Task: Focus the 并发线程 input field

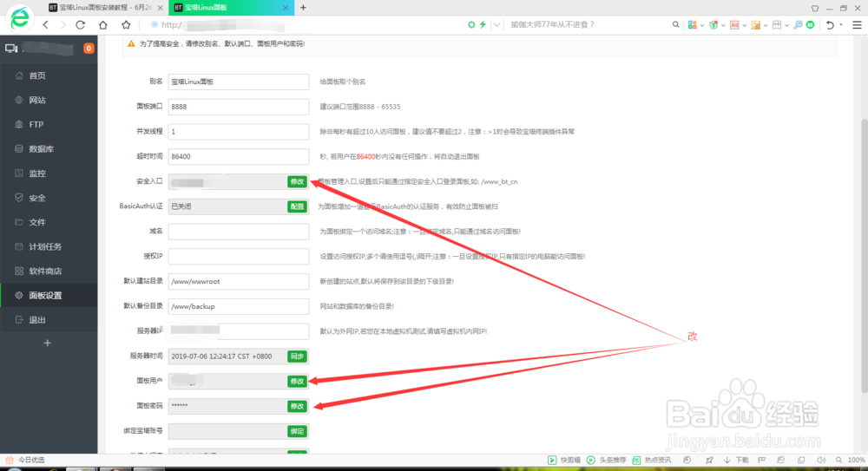Action: point(239,131)
